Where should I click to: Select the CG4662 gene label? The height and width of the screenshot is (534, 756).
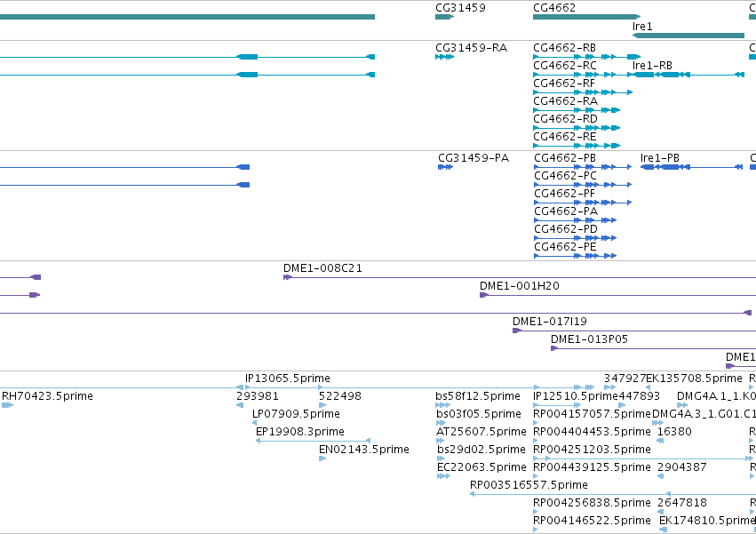pyautogui.click(x=554, y=8)
